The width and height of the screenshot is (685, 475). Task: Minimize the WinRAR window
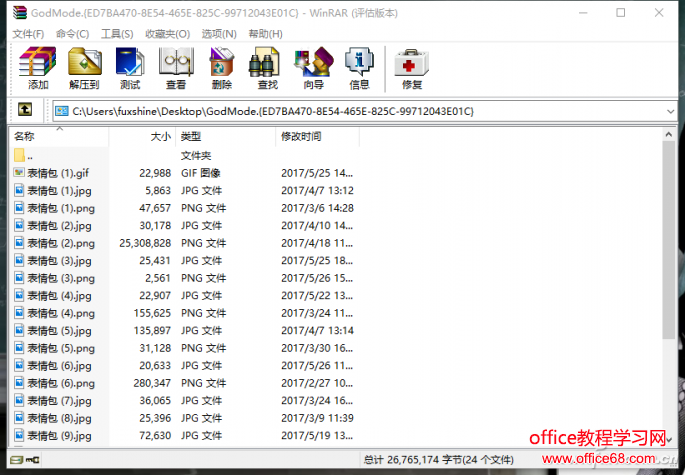tap(583, 13)
